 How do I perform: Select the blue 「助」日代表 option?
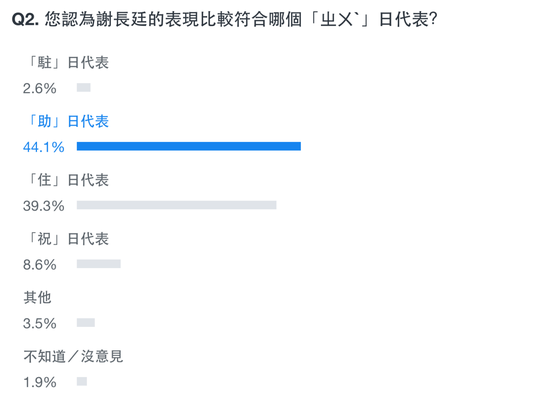[x=68, y=121]
